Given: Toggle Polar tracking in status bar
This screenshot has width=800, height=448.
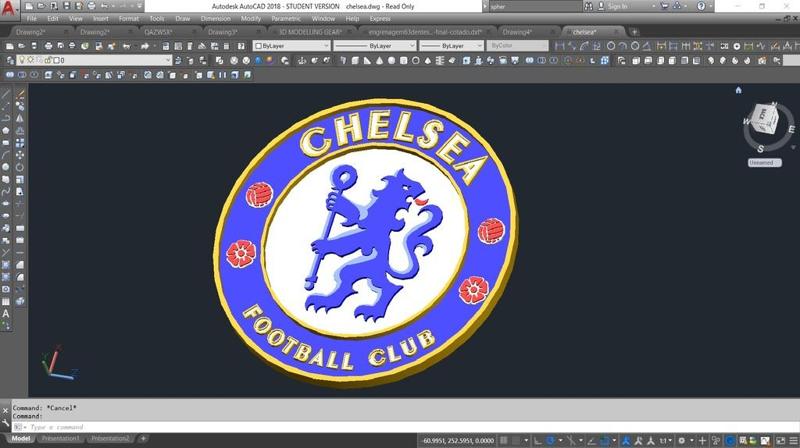Looking at the screenshot, I should point(551,440).
